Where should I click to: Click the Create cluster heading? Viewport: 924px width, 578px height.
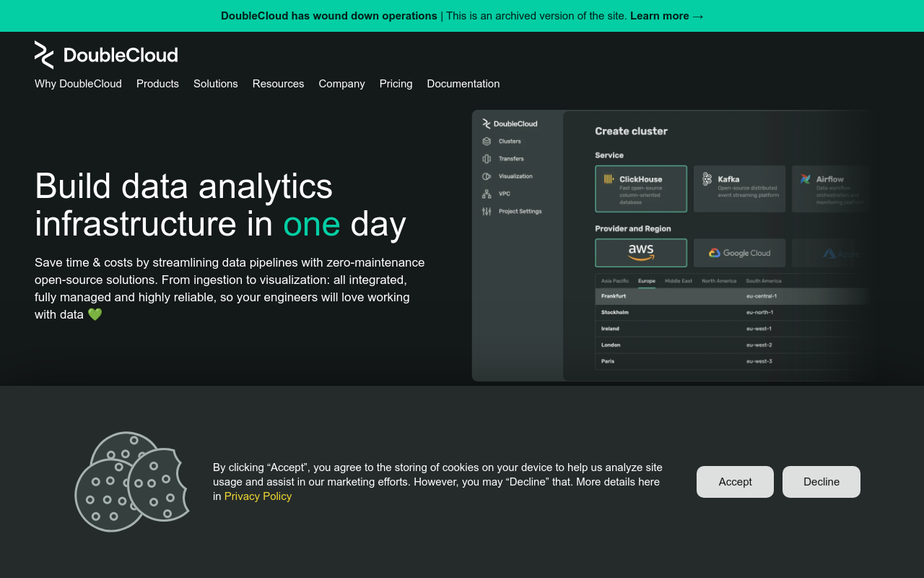coord(631,131)
